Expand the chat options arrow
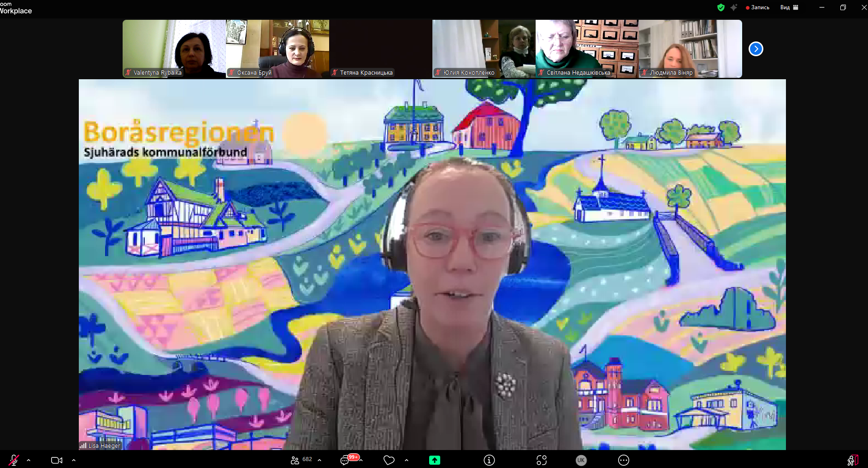The height and width of the screenshot is (468, 868). pyautogui.click(x=361, y=460)
